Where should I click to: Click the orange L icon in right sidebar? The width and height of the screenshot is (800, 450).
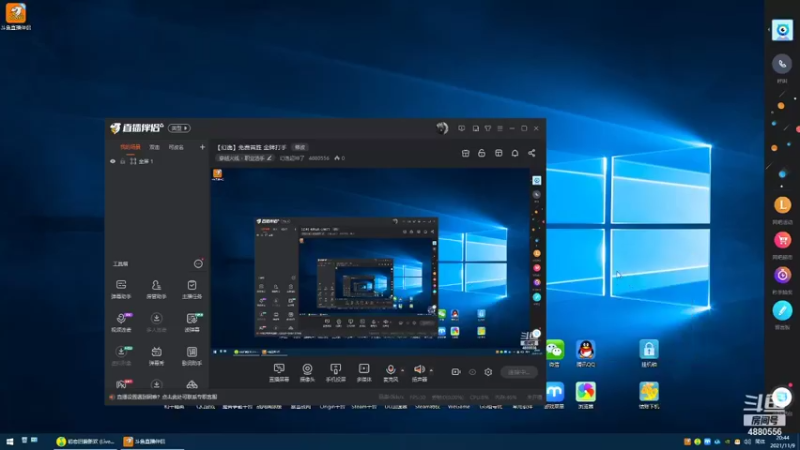[x=782, y=205]
